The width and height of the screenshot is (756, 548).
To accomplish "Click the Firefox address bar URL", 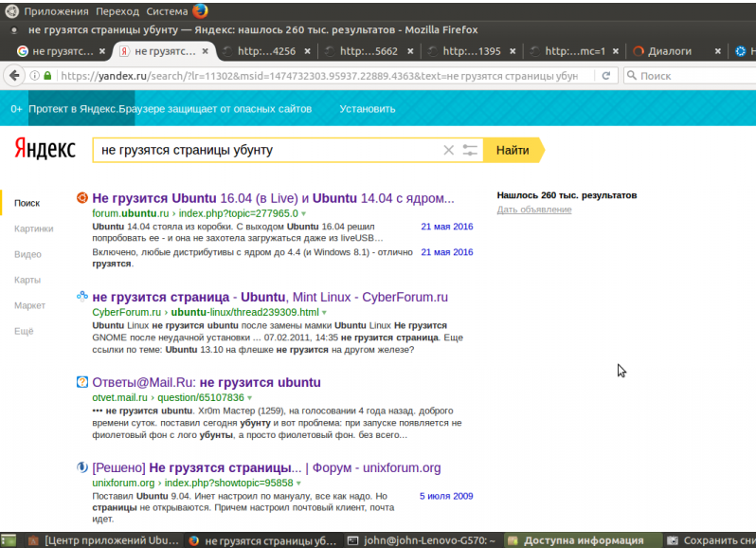I will (319, 76).
